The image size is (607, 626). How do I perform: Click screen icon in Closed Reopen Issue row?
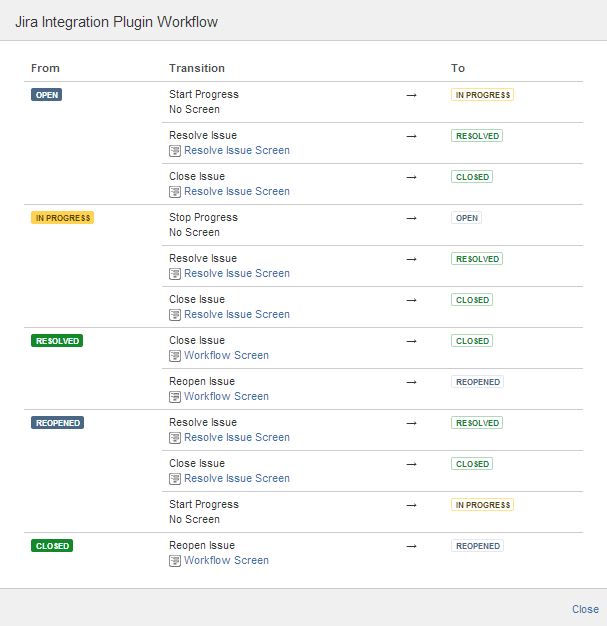point(175,561)
